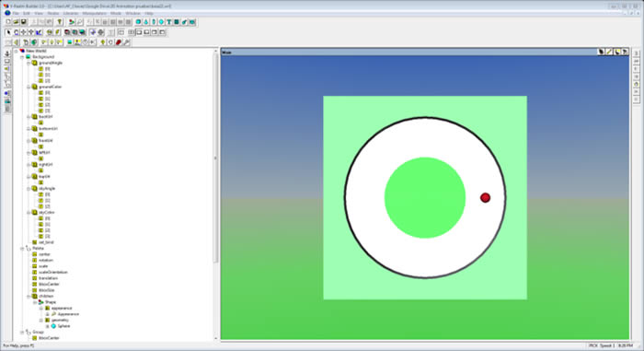The width and height of the screenshot is (644, 351).
Task: Insert Text with the teal T icon
Action: tap(168, 22)
